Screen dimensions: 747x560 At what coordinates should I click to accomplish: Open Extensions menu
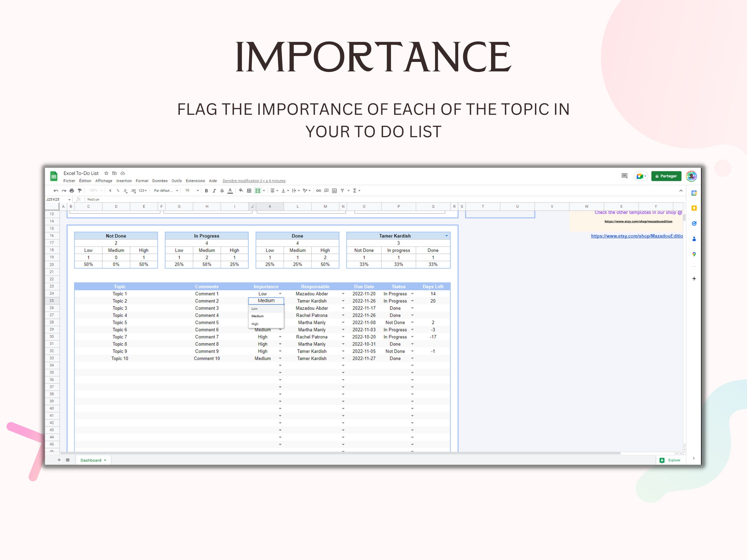coord(195,181)
